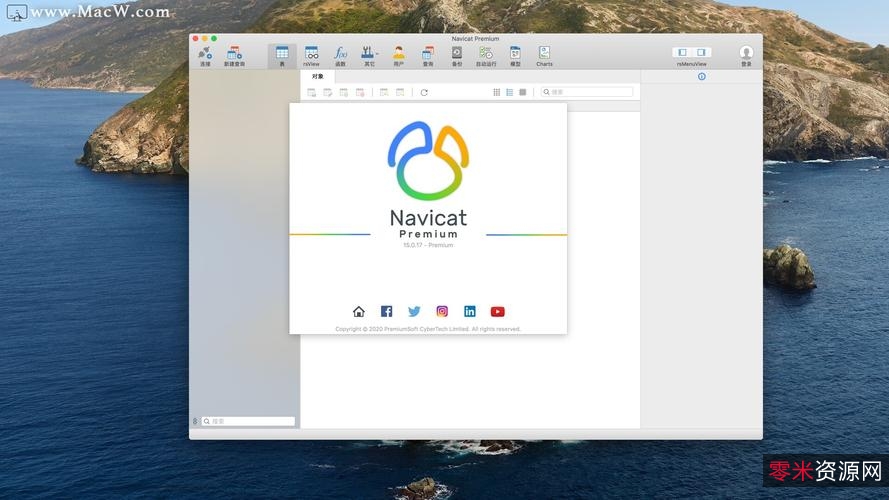The image size is (889, 500).
Task: Open the YouTube link icon
Action: pyautogui.click(x=498, y=311)
